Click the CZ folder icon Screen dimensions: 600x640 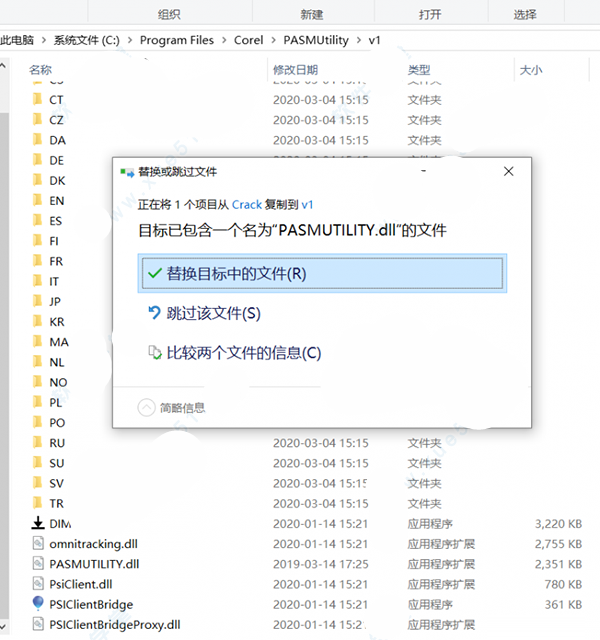(37, 119)
